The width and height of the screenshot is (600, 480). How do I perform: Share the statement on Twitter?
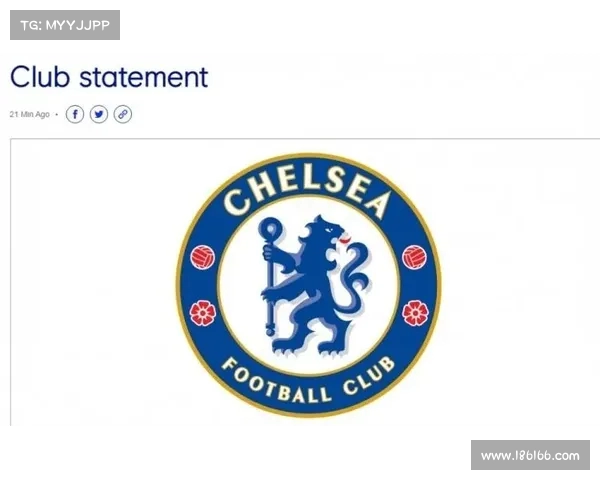(99, 114)
